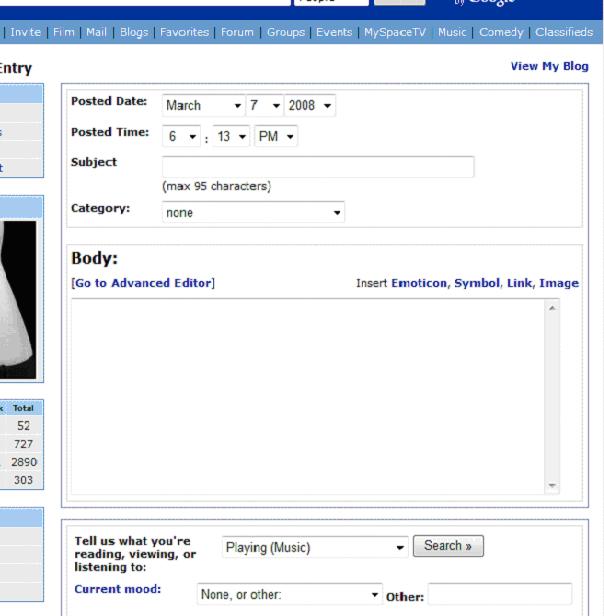Viewport: 604px width, 616px height.
Task: Click the Body scrollbar down arrow
Action: [x=552, y=486]
